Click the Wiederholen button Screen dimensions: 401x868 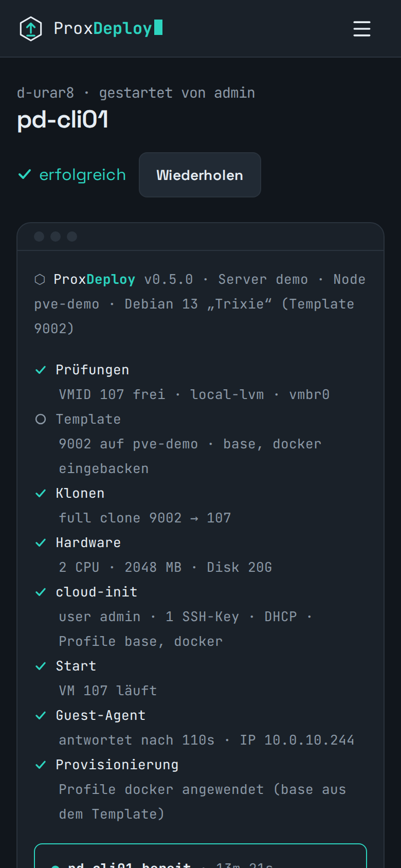pos(200,175)
